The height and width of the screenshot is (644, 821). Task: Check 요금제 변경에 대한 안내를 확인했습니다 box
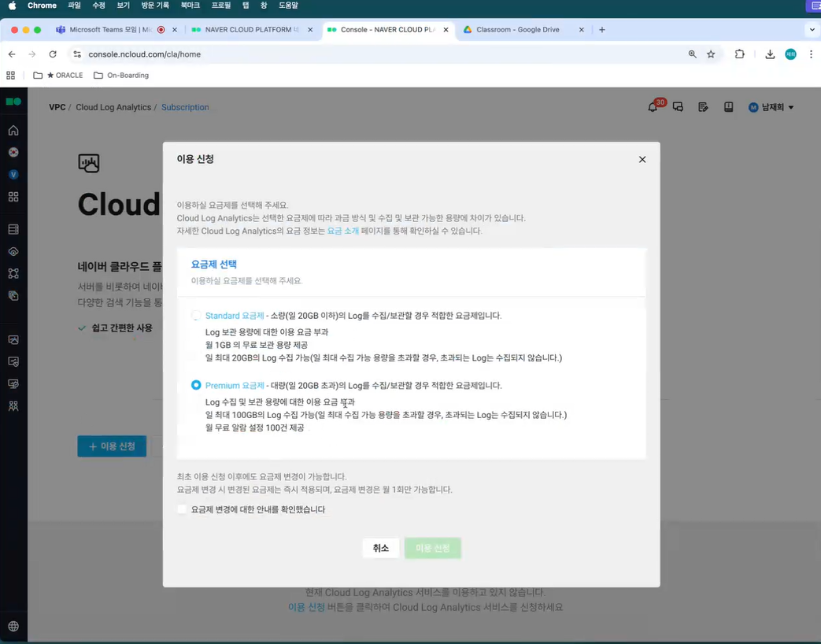(x=182, y=509)
